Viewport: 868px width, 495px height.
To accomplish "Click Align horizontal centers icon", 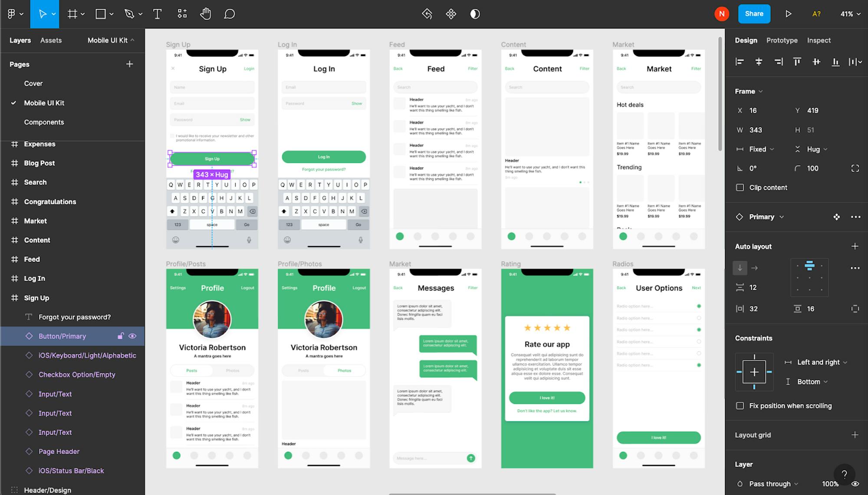I will pos(759,62).
